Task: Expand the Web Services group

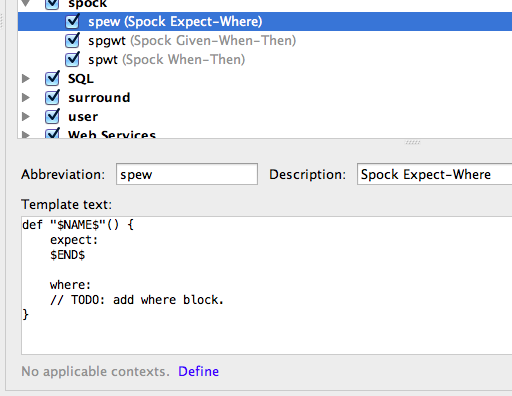Action: click(26, 135)
